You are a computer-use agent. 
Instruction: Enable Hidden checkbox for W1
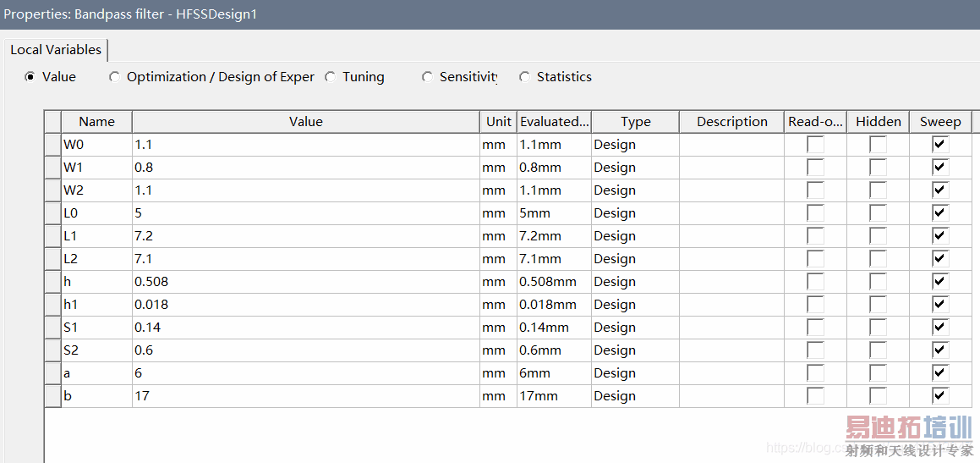tap(879, 168)
